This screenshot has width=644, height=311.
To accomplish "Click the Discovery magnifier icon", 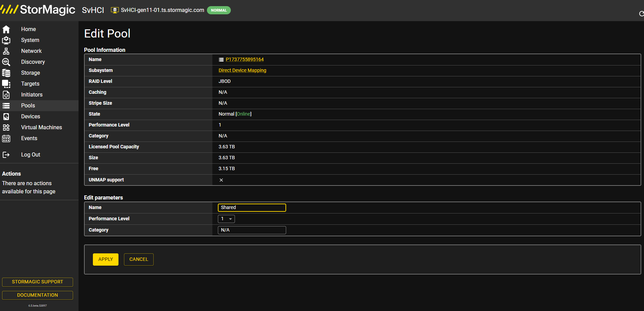I will click(x=6, y=62).
